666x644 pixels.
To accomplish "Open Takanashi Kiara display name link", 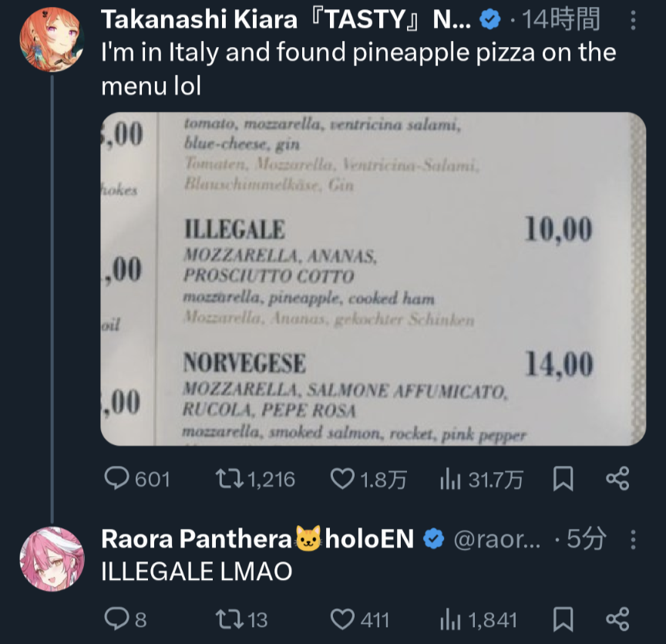I will (x=285, y=19).
